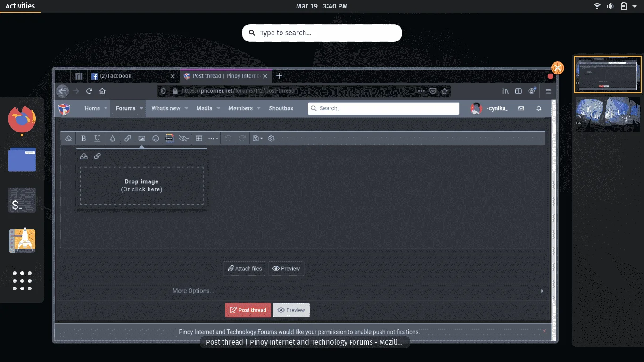Select the image by URL link icon in popup
This screenshot has height=362, width=644.
pyautogui.click(x=97, y=156)
